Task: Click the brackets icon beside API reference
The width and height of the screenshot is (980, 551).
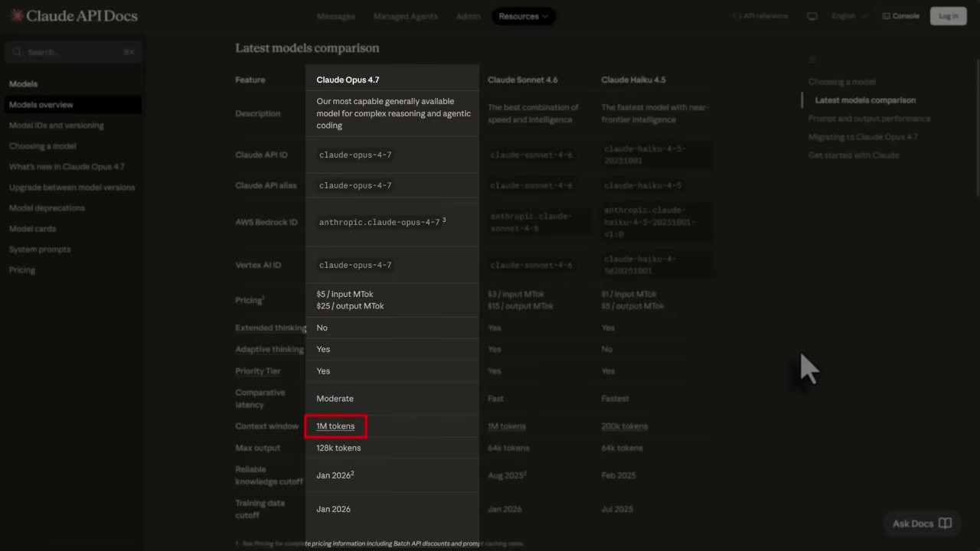Action: tap(737, 16)
